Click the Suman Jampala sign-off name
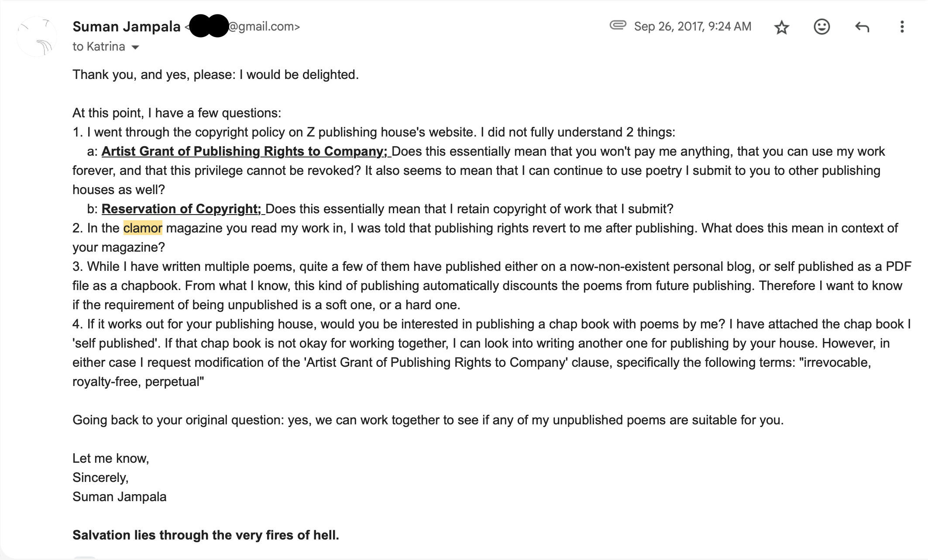Viewport: 928px width, 560px height. click(119, 497)
